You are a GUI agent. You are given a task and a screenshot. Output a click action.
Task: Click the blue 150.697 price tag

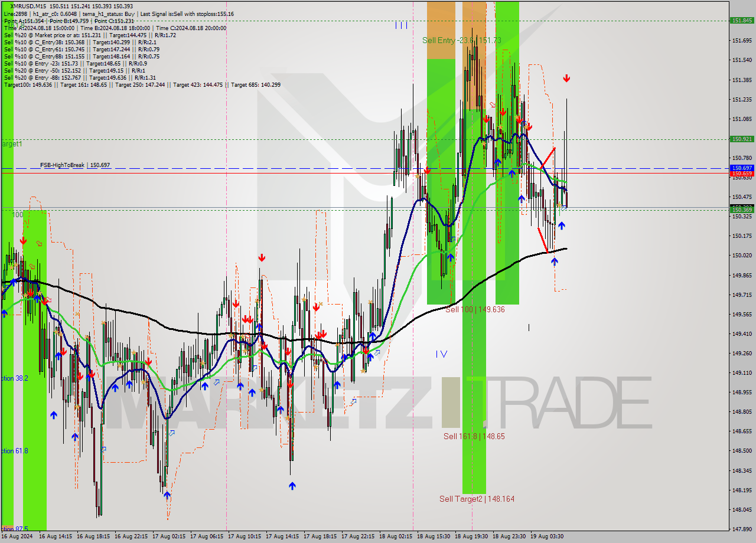[742, 168]
